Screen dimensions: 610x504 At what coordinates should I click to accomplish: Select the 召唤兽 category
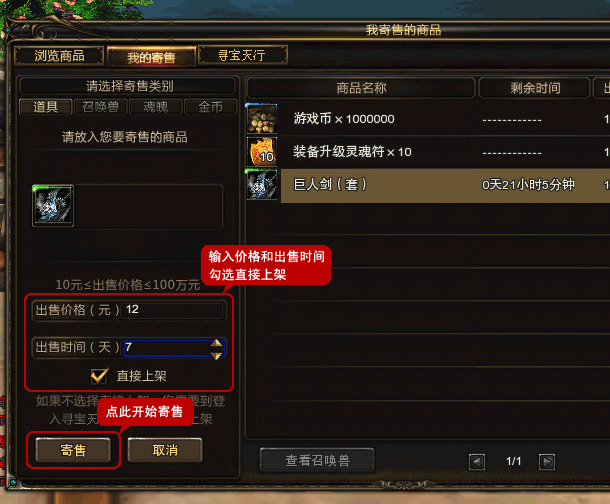tap(100, 107)
